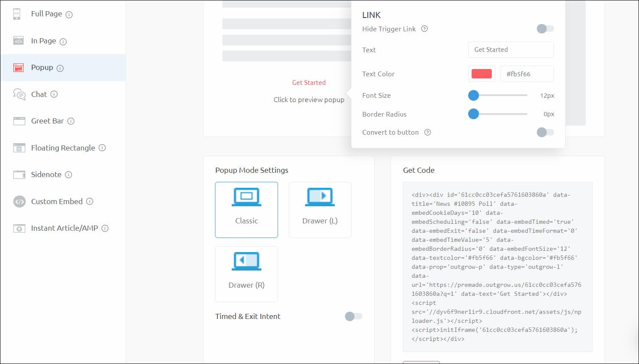Viewport: 639px width, 364px height.
Task: Click the Full Page embed icon
Action: tap(17, 14)
